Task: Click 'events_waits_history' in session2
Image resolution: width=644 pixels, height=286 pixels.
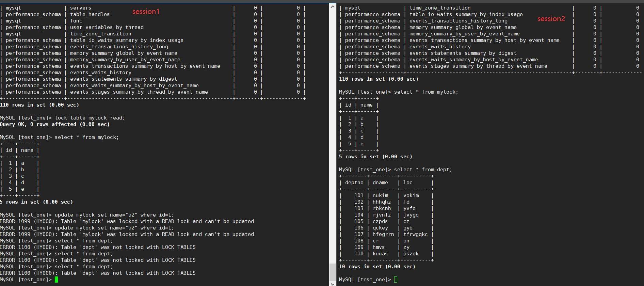Action: coord(440,47)
